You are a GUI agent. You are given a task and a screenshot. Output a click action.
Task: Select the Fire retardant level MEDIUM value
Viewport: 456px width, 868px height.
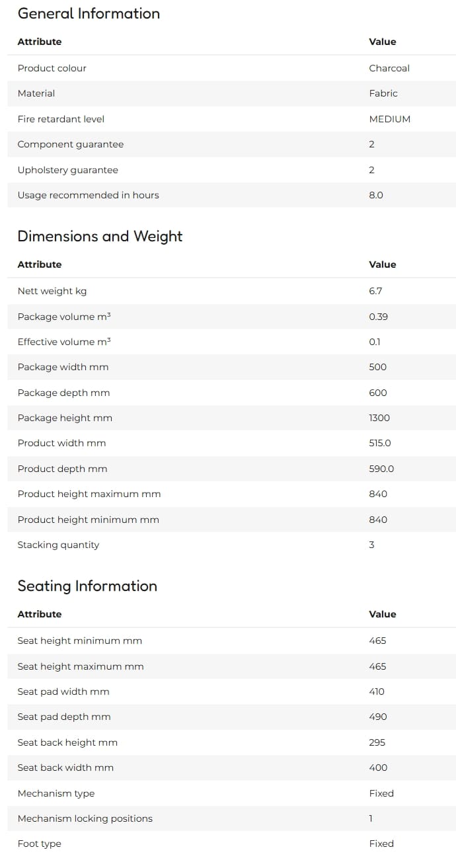(x=390, y=119)
